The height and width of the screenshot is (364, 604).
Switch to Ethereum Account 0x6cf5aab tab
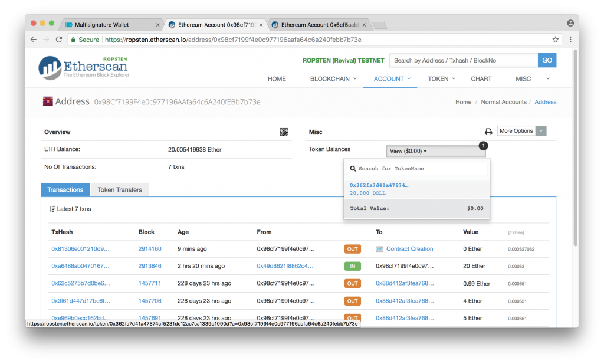(x=318, y=25)
